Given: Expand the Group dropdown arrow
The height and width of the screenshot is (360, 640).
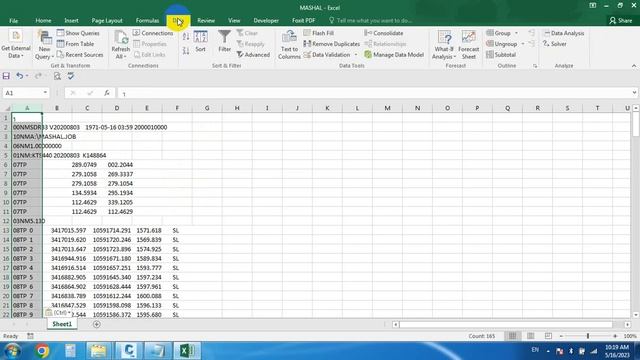Looking at the screenshot, I should pyautogui.click(x=516, y=33).
